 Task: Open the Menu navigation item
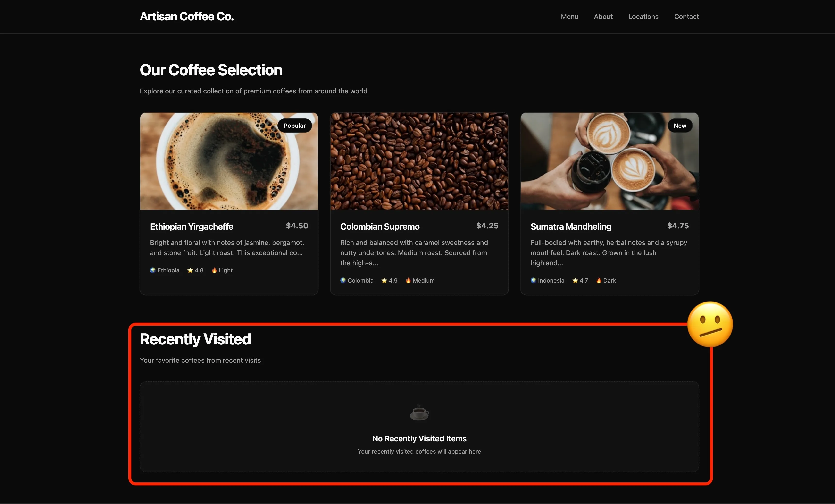[569, 16]
